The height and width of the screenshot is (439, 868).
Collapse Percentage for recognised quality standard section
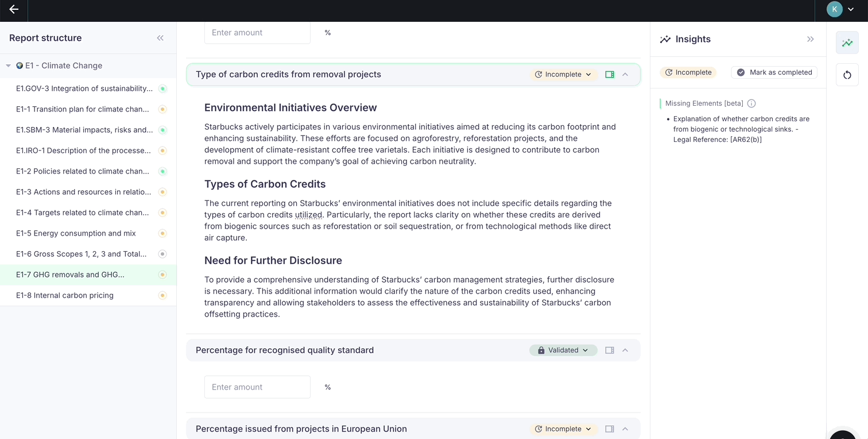[625, 351]
